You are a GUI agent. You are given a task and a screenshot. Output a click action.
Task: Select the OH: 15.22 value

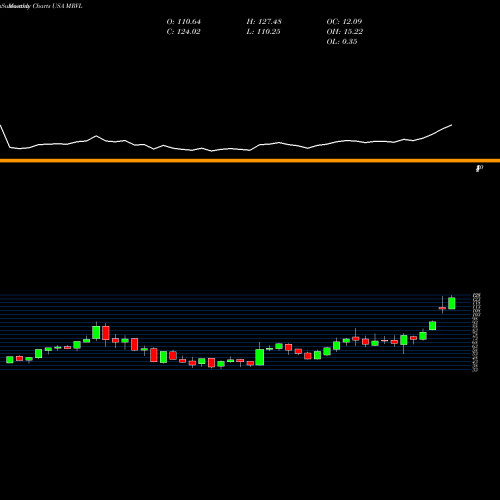[x=345, y=32]
